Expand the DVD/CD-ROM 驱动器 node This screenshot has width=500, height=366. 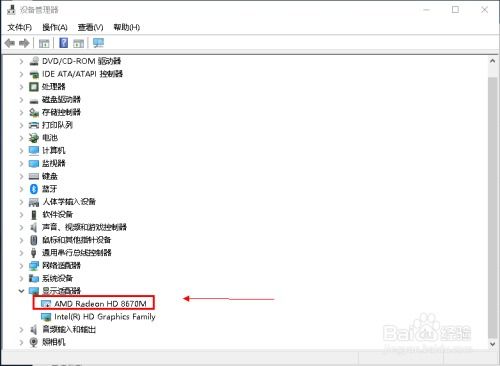pyautogui.click(x=21, y=61)
